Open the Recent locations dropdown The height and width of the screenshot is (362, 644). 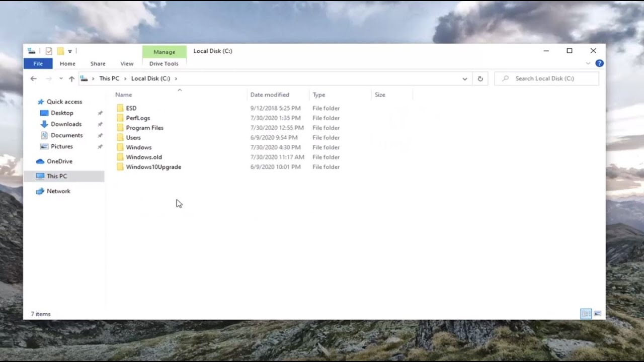tap(61, 78)
